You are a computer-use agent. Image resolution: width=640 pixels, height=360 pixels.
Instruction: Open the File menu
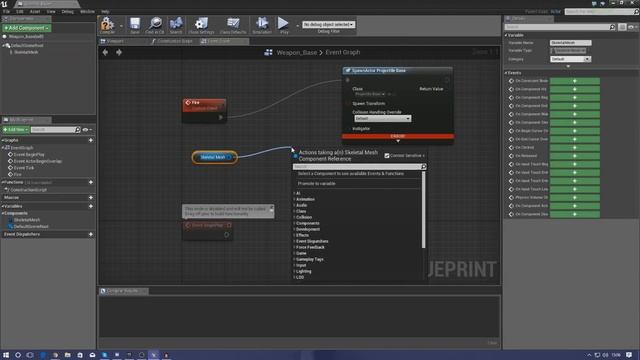click(6, 11)
